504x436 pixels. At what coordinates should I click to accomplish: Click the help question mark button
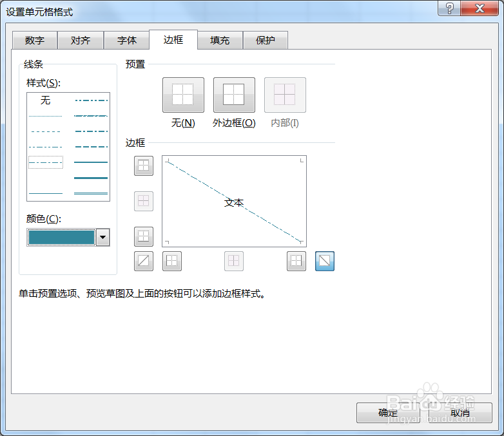tap(449, 8)
